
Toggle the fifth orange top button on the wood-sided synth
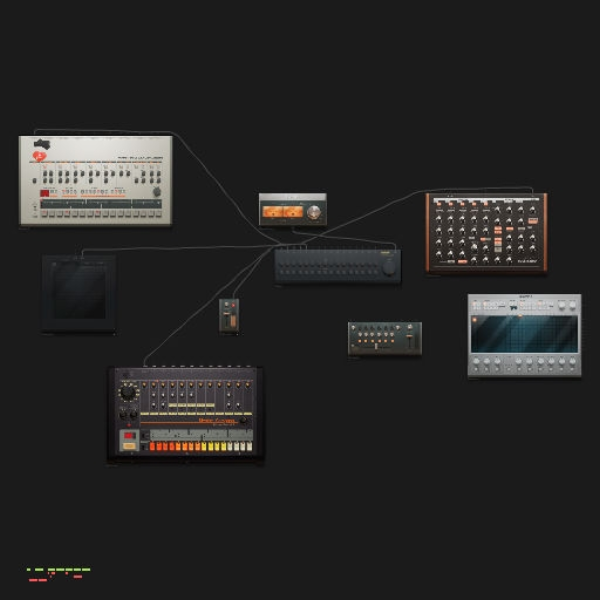pos(486,204)
